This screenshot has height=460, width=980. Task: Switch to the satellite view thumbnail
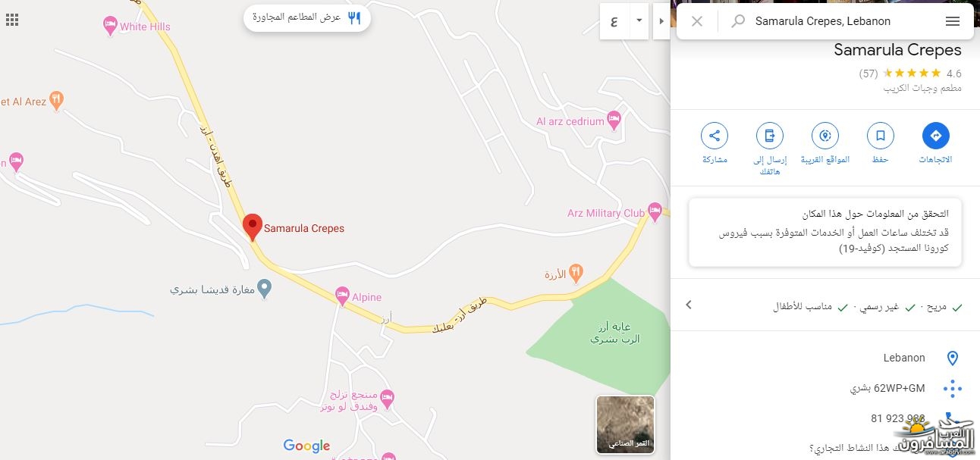(625, 424)
